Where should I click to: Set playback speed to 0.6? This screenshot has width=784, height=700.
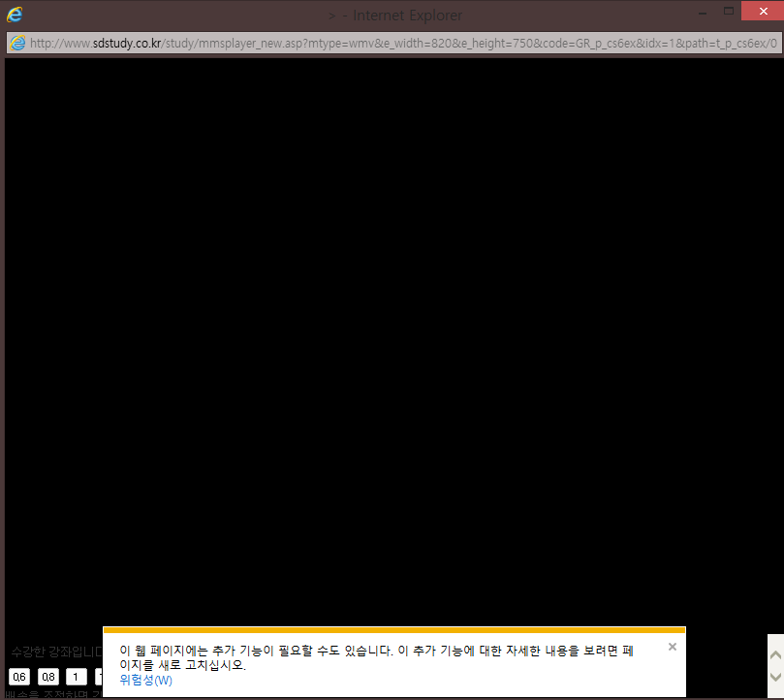point(19,677)
